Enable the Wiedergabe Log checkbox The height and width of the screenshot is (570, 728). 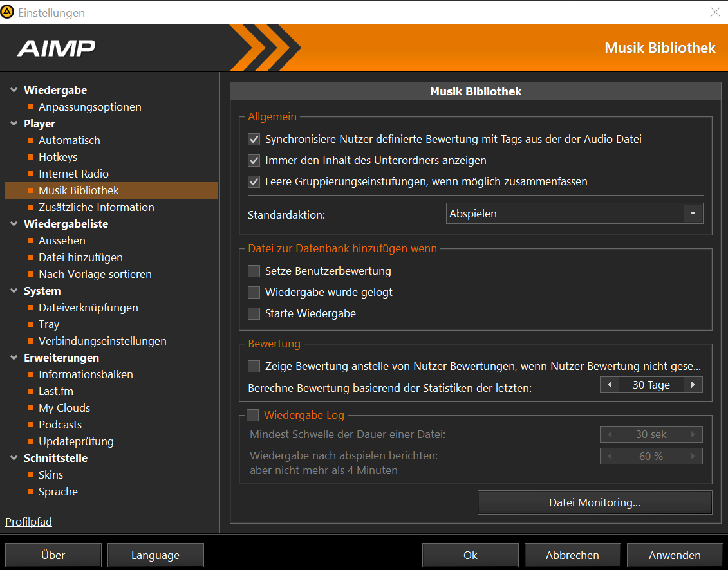(252, 415)
